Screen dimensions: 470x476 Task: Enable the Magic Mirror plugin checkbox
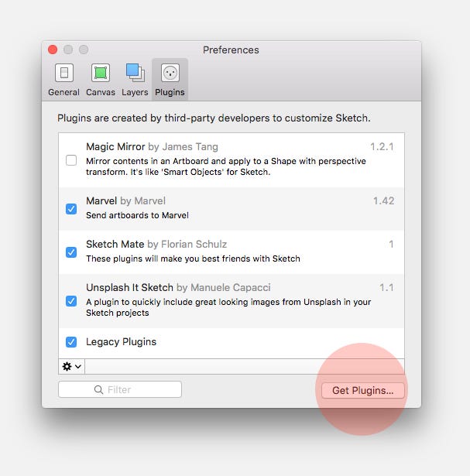tap(71, 160)
